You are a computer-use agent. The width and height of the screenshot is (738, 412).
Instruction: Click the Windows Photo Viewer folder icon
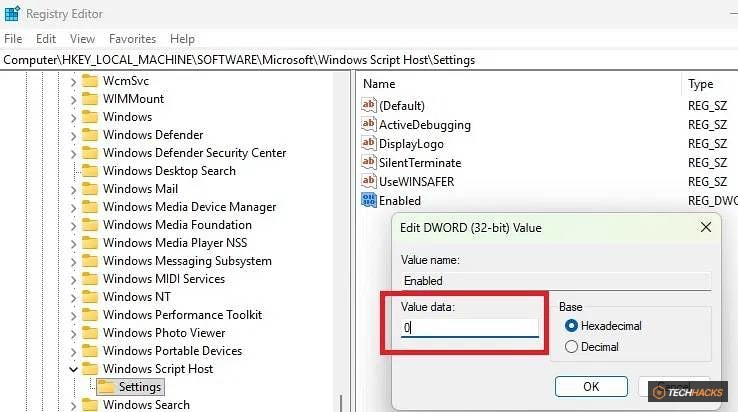(89, 333)
